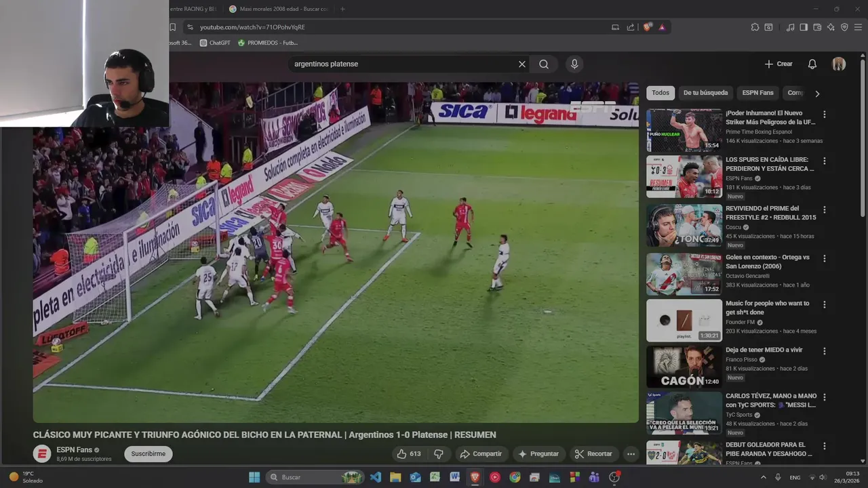
Task: Select the 'De tu búsqueda' filter chip
Action: [x=705, y=93]
